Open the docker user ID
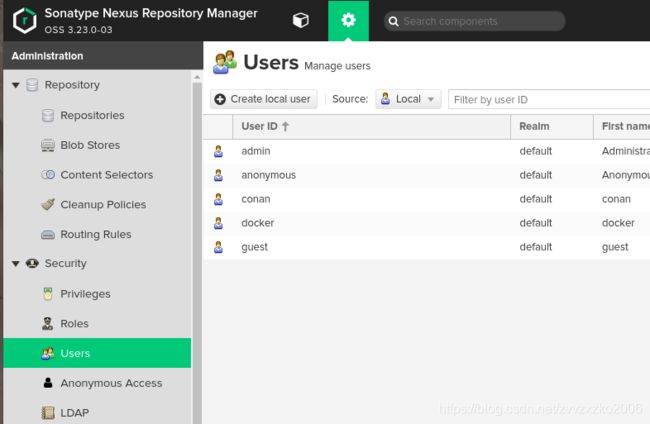 pyautogui.click(x=257, y=223)
